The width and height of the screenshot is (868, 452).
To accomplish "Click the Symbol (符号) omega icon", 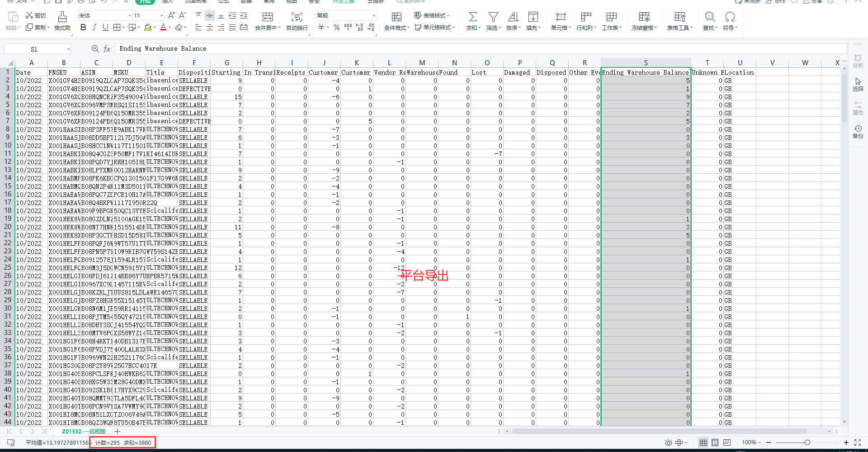I will (730, 17).
